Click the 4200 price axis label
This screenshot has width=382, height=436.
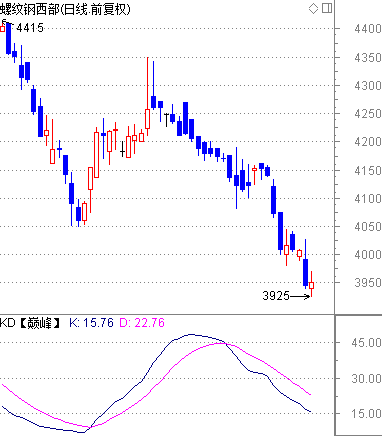click(368, 142)
